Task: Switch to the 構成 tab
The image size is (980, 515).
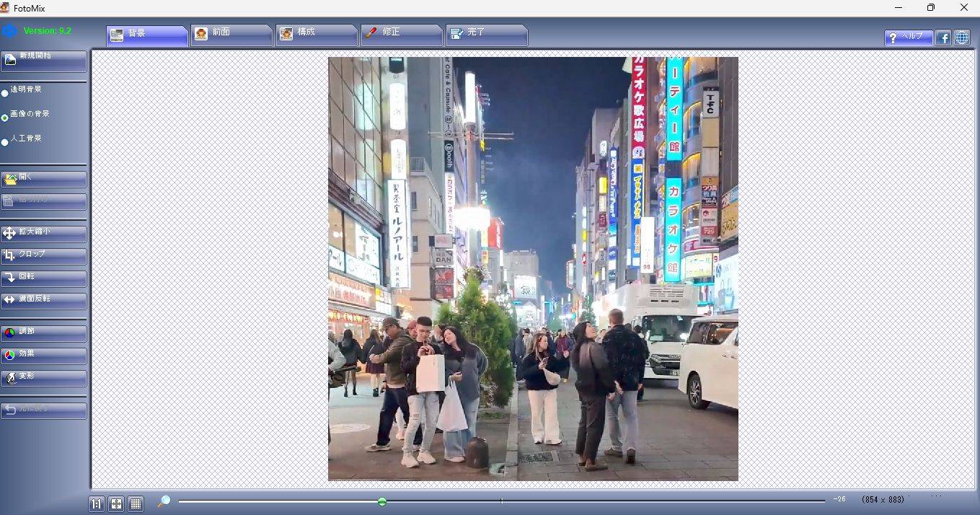Action: (x=316, y=35)
